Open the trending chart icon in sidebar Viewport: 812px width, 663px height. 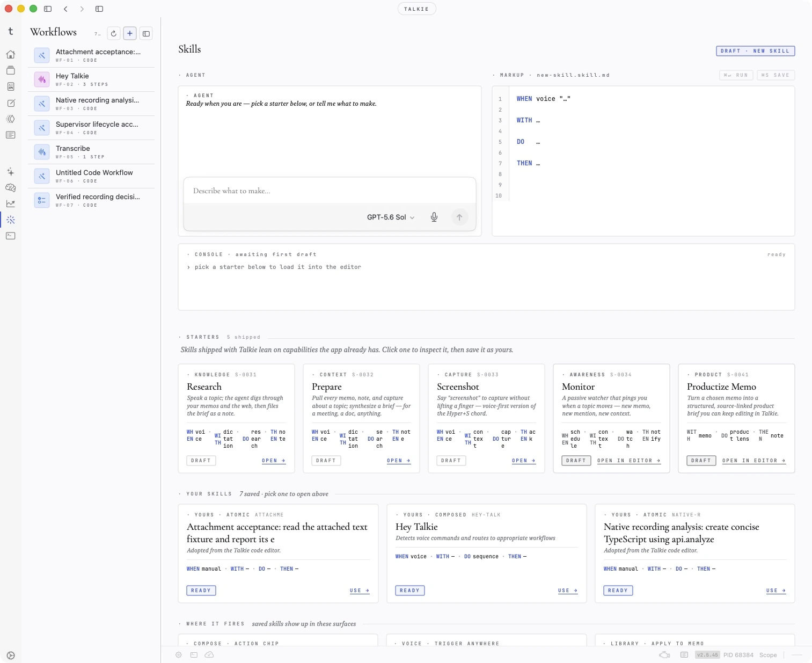[x=10, y=203]
